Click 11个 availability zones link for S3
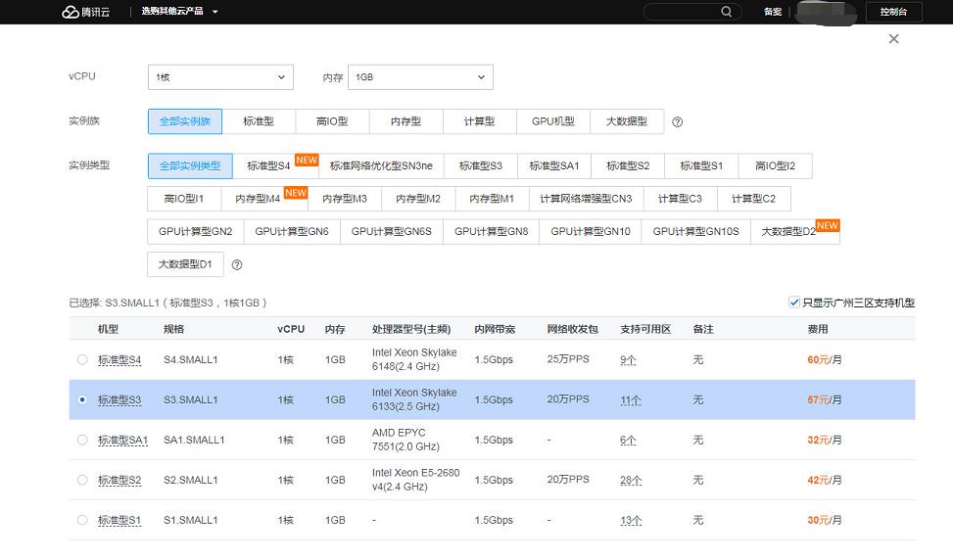The height and width of the screenshot is (560, 953). point(631,399)
